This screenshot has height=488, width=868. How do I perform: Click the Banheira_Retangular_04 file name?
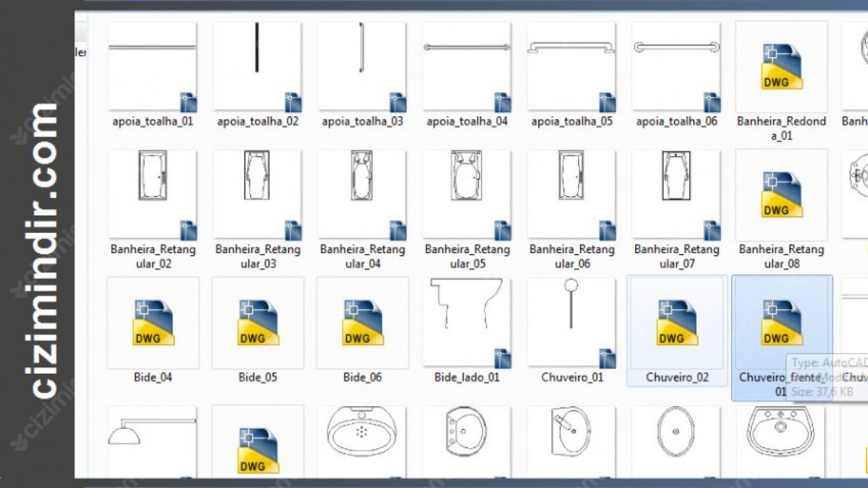[363, 257]
